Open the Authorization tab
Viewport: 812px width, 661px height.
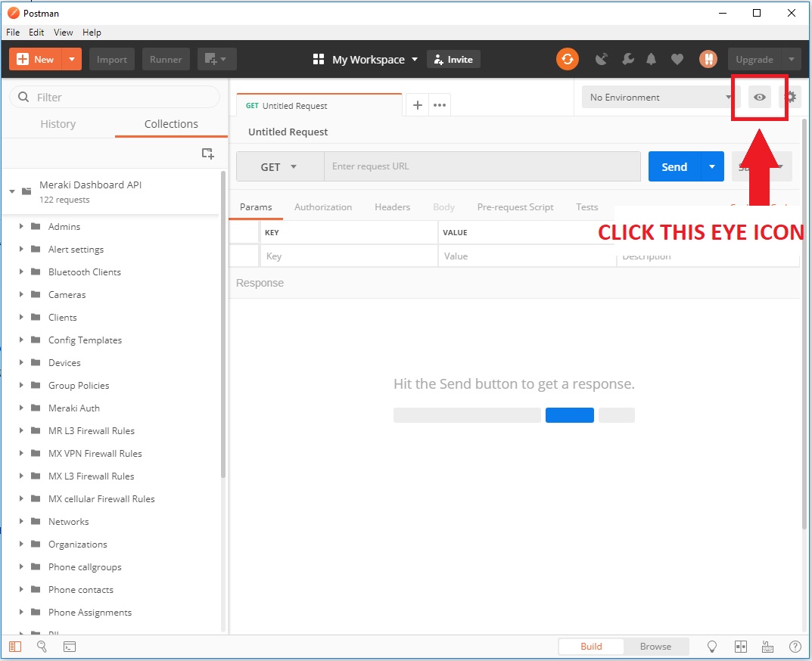(x=323, y=207)
